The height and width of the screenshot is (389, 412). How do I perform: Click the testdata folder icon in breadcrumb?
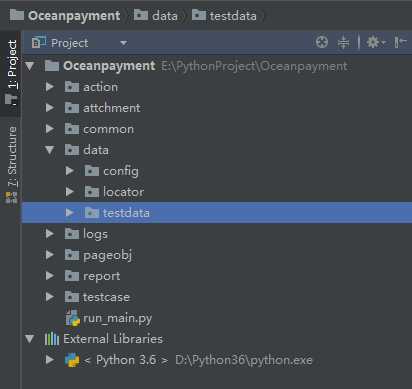199,15
